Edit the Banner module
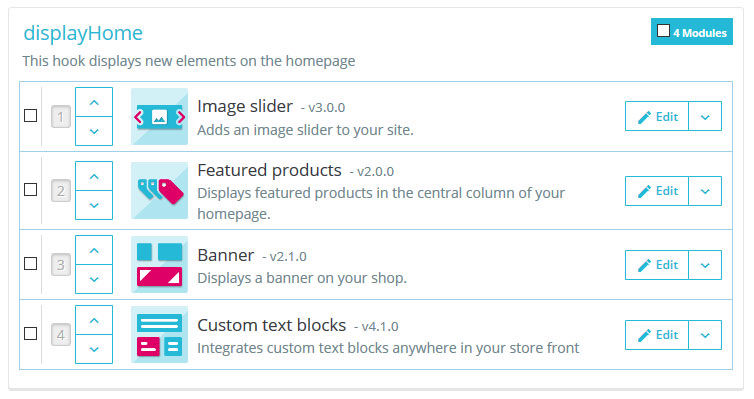 [657, 265]
